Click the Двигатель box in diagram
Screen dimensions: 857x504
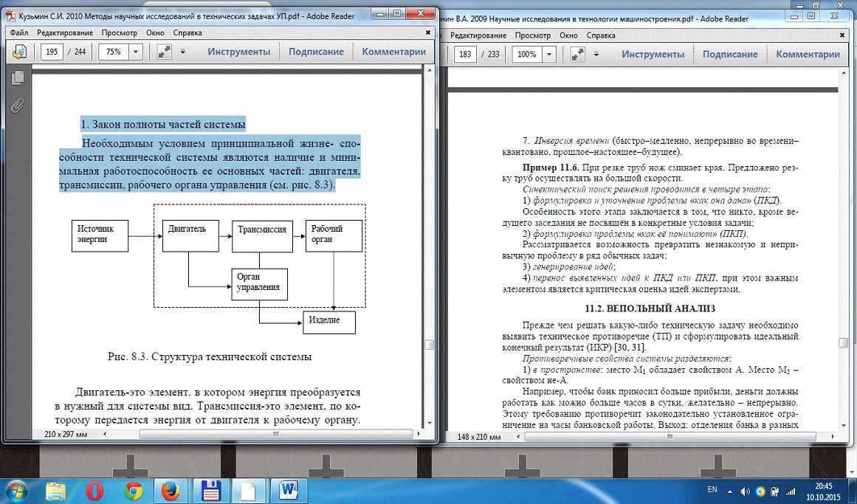click(x=190, y=235)
